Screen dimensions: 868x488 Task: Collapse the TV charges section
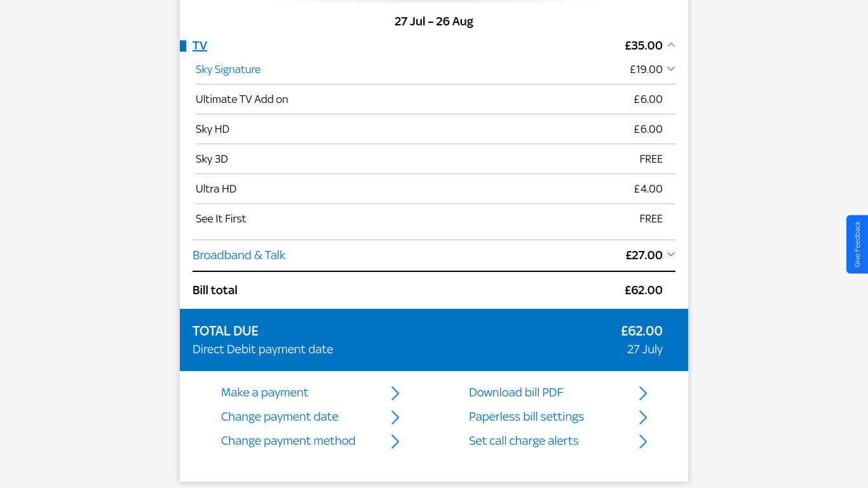pyautogui.click(x=671, y=45)
